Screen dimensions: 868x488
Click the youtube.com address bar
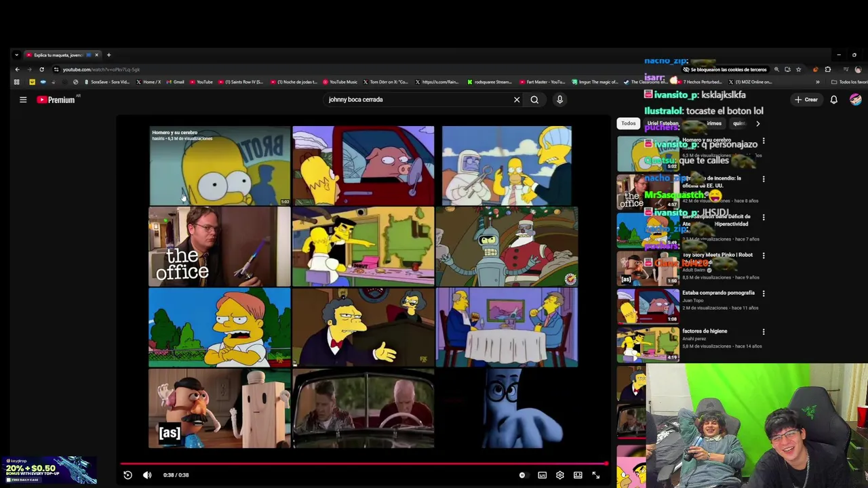(x=366, y=69)
